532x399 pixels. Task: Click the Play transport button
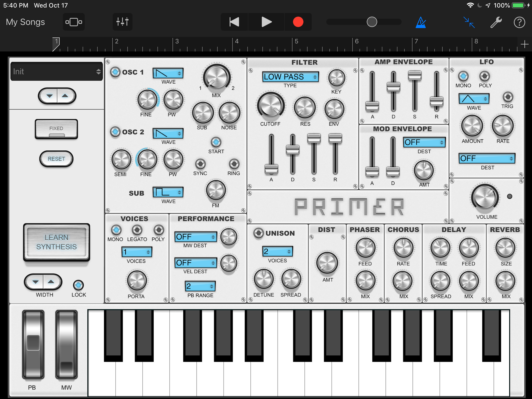[266, 22]
